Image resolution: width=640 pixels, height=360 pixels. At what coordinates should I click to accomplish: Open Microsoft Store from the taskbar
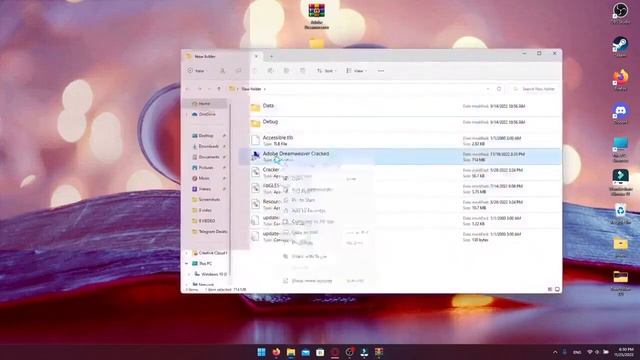[x=320, y=352]
